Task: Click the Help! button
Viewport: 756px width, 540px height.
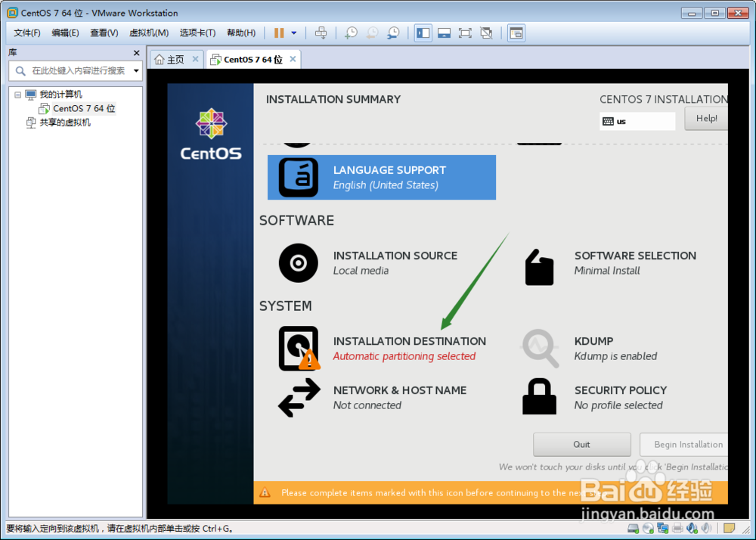Action: click(x=706, y=119)
